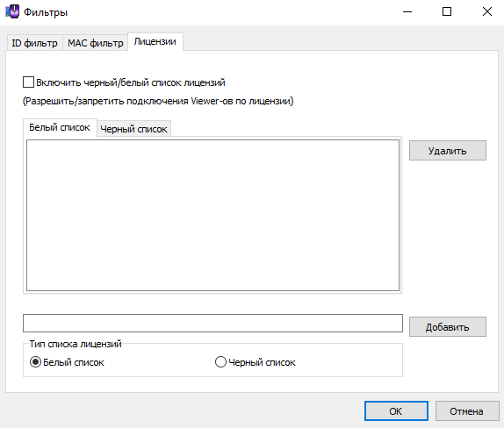Choose the Черный список radio option

click(x=220, y=362)
